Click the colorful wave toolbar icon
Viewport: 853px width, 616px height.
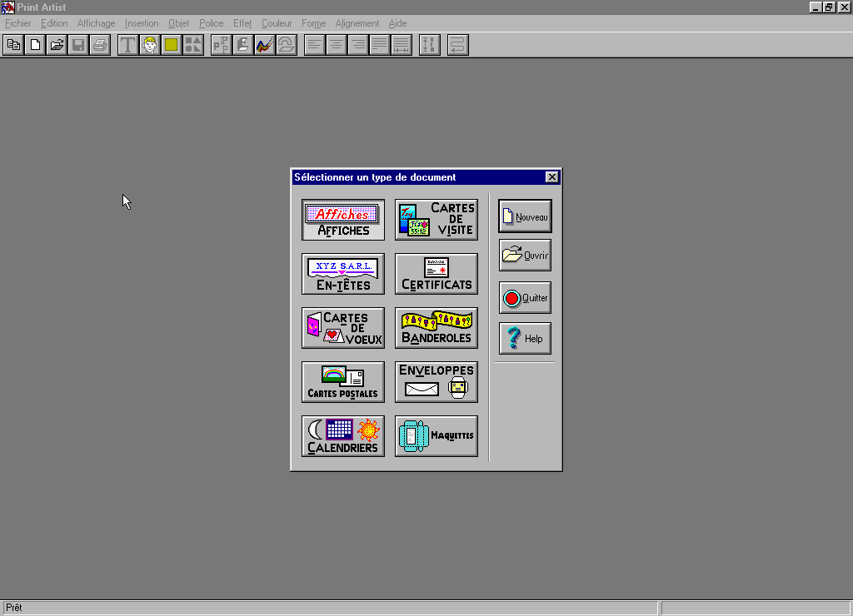coord(265,45)
